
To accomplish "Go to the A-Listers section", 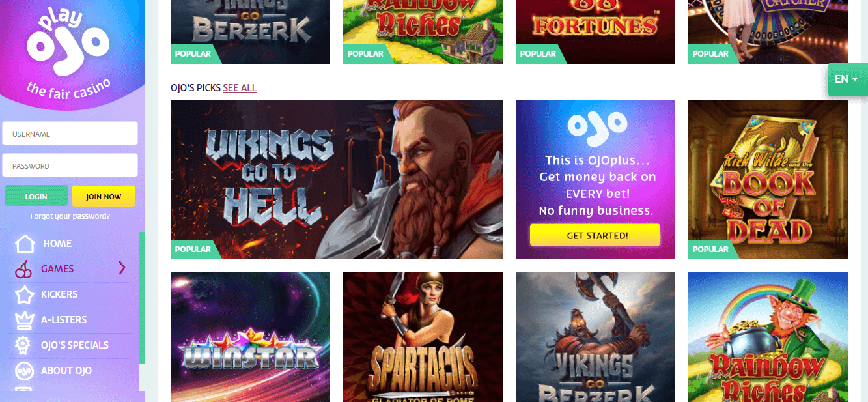I will pos(64,320).
